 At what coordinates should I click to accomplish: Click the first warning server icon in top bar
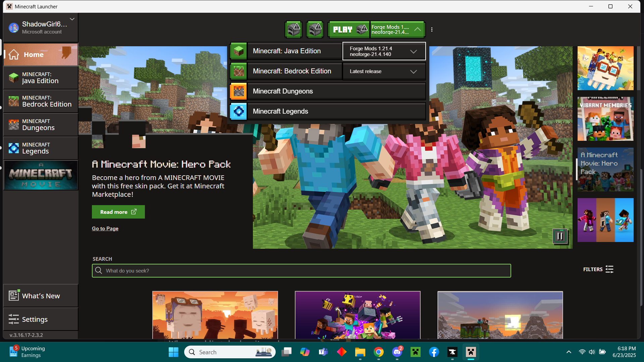pos(293,29)
